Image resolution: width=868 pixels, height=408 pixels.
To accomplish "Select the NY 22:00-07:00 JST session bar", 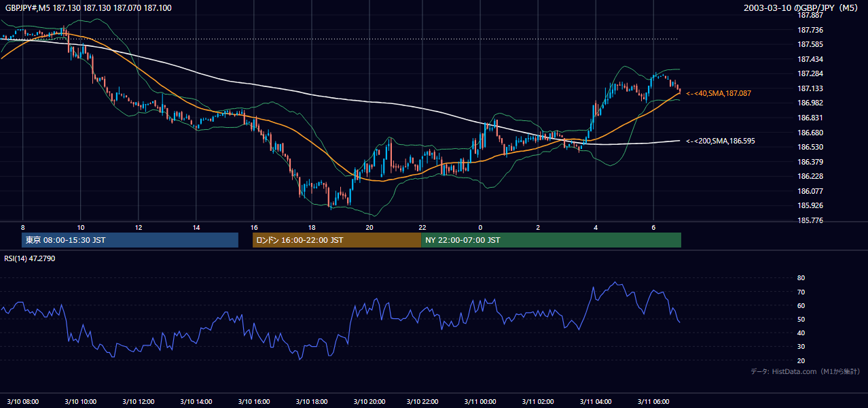I will (x=551, y=240).
